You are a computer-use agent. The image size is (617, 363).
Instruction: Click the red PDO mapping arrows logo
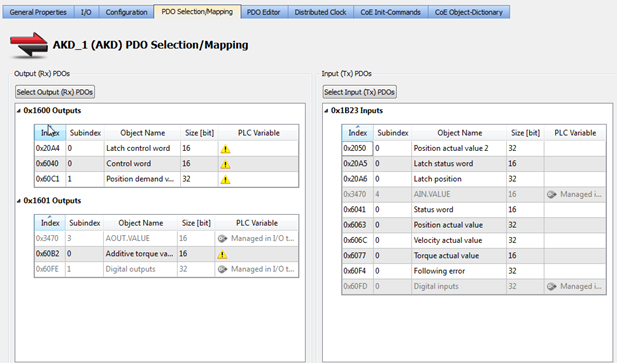29,45
